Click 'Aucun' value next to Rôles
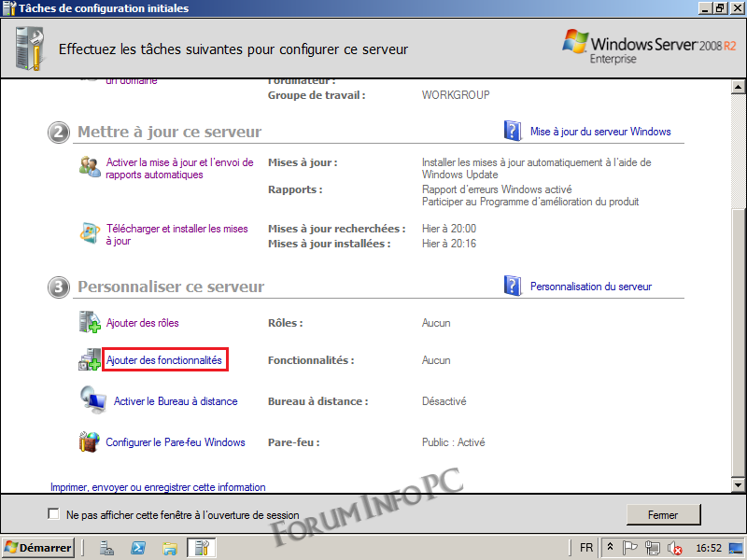Viewport: 747px width, 560px height. pos(436,323)
